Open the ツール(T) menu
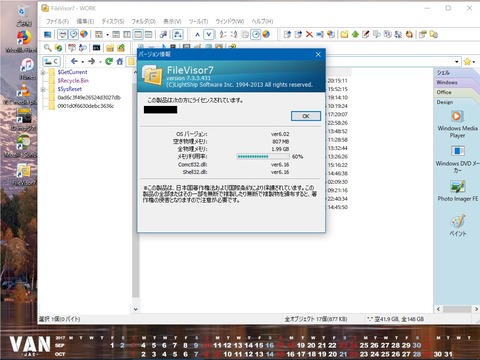Viewport: 480px width, 360px height. pos(198,21)
